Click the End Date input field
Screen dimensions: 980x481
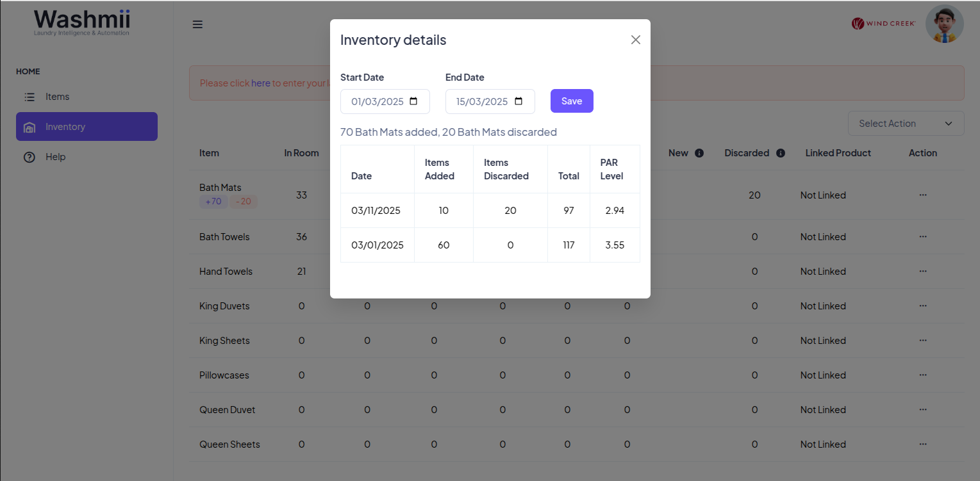coord(482,101)
